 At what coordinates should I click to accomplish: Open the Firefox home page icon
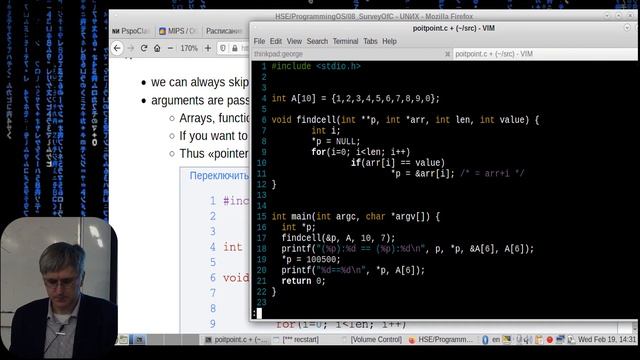click(x=157, y=48)
